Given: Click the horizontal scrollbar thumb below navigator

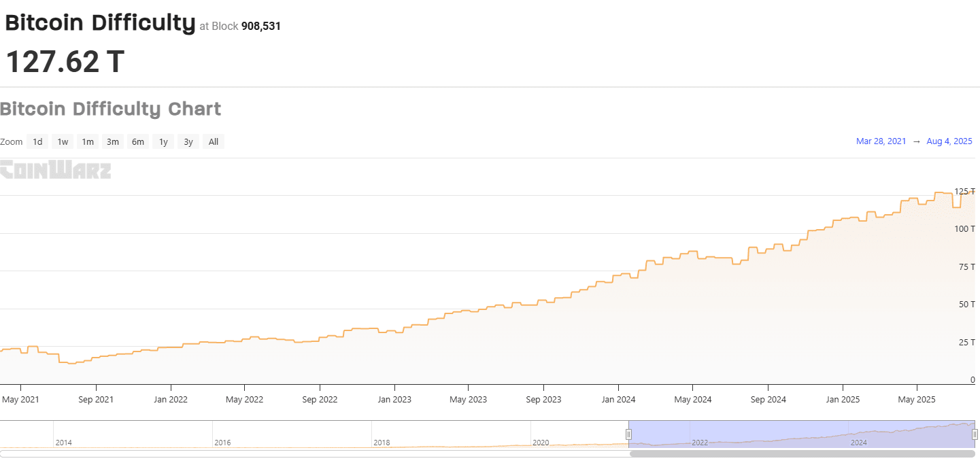Looking at the screenshot, I should 802,453.
